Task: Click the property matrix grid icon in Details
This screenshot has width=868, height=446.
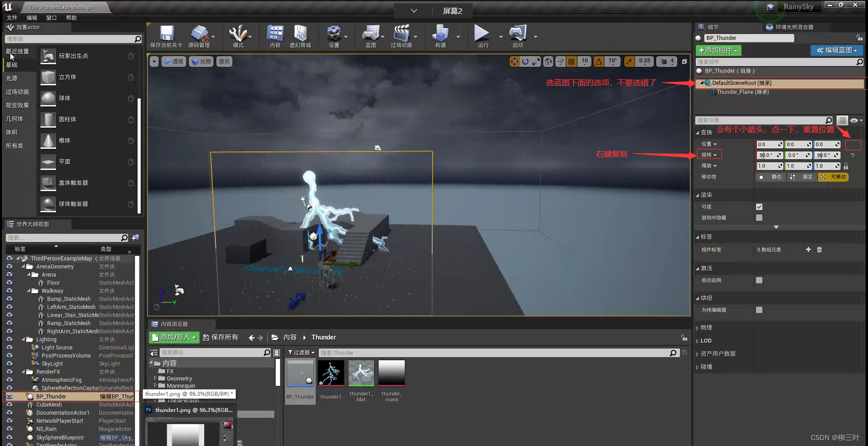Action: tap(842, 120)
